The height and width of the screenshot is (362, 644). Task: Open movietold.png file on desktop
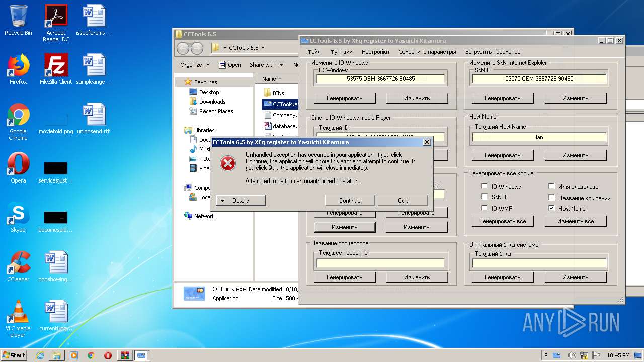(56, 124)
